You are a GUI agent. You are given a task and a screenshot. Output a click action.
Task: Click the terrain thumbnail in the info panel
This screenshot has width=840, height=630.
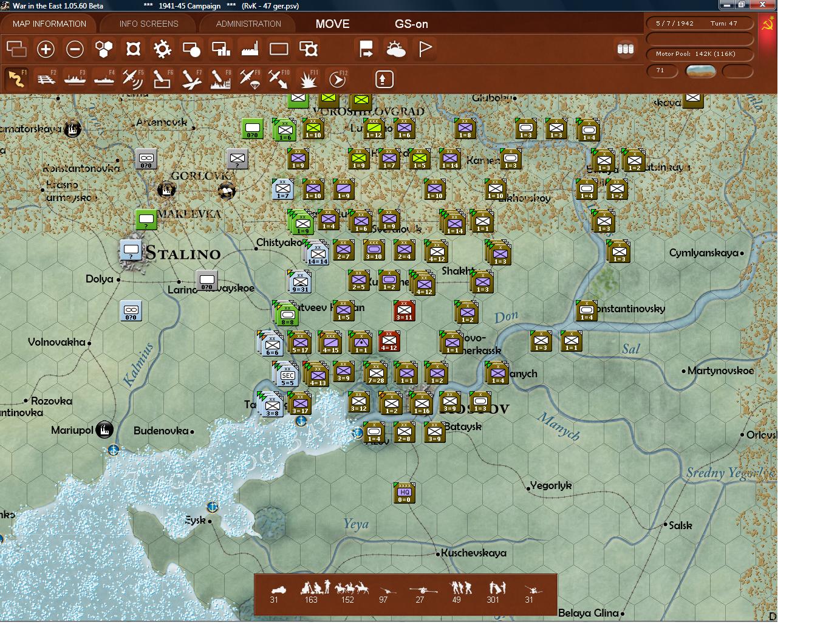click(700, 71)
